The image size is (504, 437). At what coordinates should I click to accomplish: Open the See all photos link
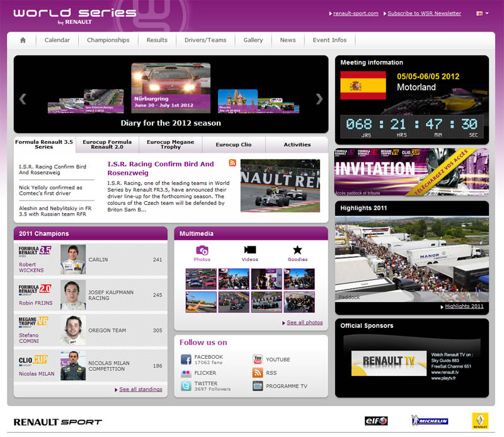click(305, 322)
